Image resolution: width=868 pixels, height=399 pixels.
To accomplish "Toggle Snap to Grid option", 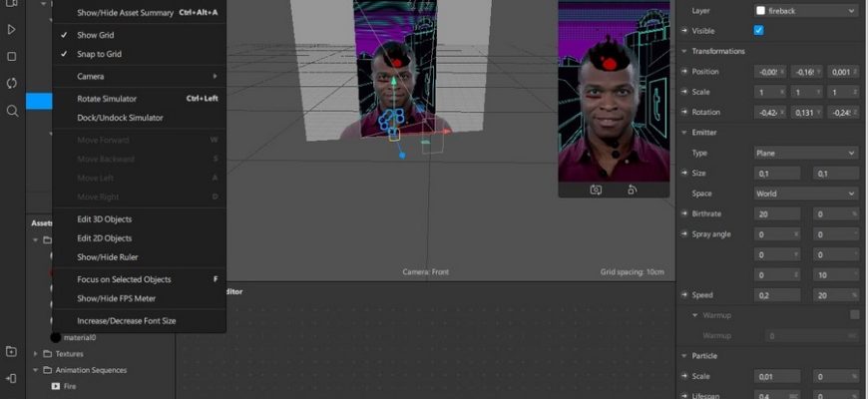I will (99, 54).
